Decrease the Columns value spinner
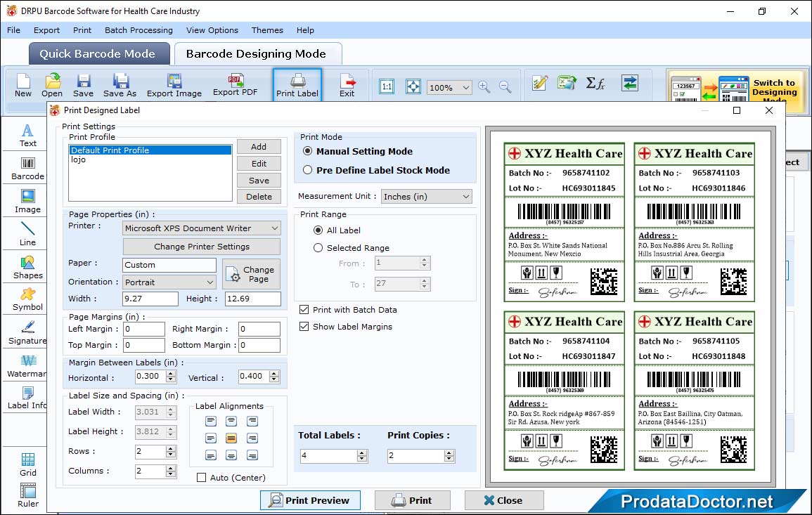 pyautogui.click(x=171, y=474)
